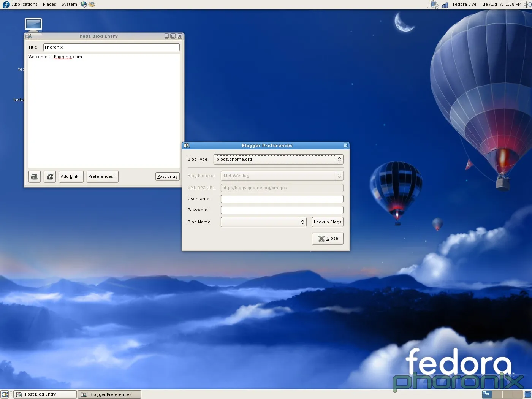Image resolution: width=532 pixels, height=399 pixels.
Task: Close Blogger Preferences via title bar X
Action: click(345, 146)
